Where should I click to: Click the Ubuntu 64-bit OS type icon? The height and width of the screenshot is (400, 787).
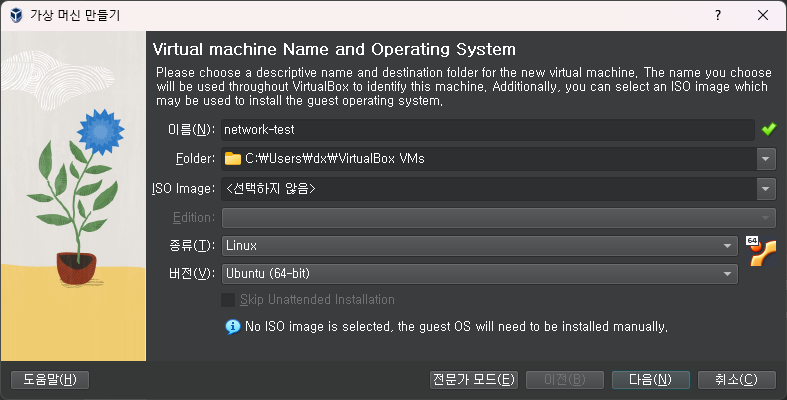click(761, 251)
